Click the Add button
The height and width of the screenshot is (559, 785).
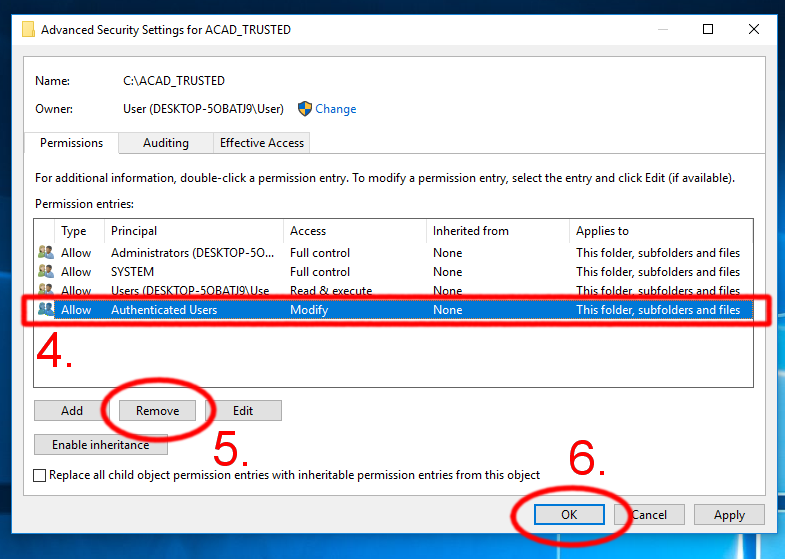tap(72, 411)
